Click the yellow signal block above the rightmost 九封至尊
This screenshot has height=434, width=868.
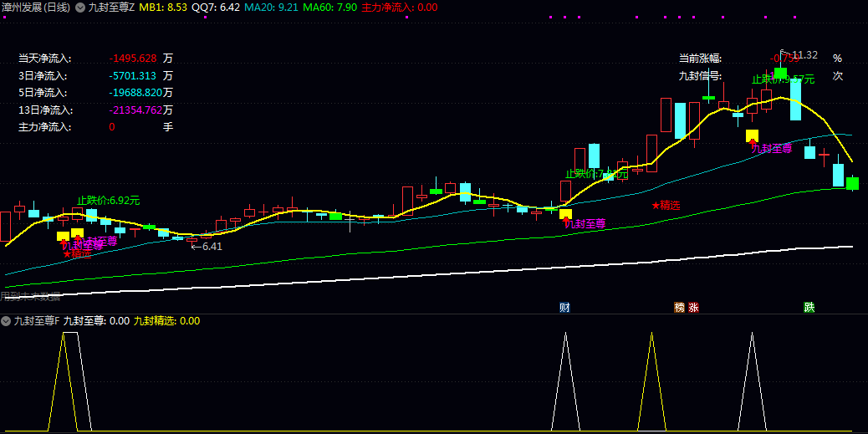coord(753,135)
